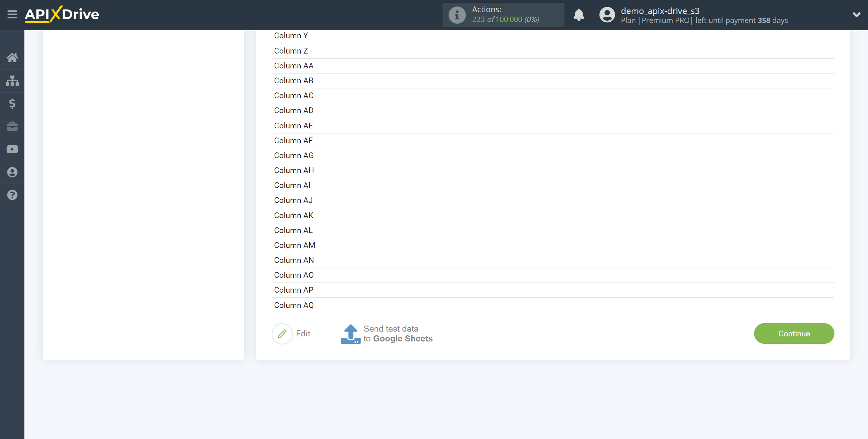Select the Column Y row
The image size is (868, 439).
click(553, 36)
